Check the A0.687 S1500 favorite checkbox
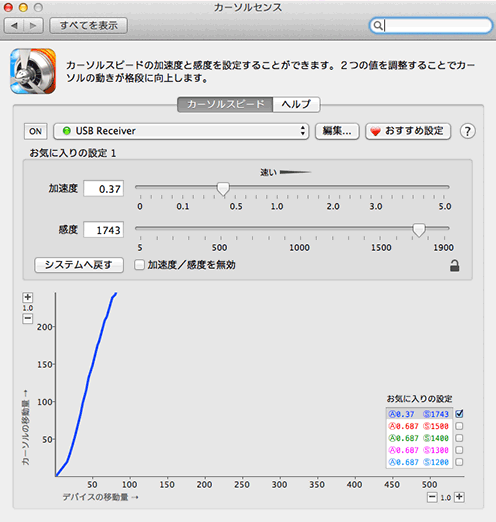 click(x=459, y=426)
